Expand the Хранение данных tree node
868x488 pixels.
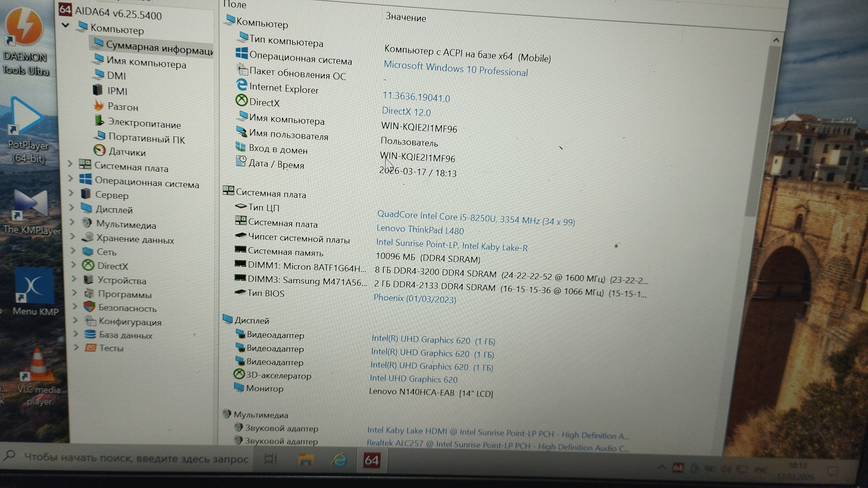(72, 236)
